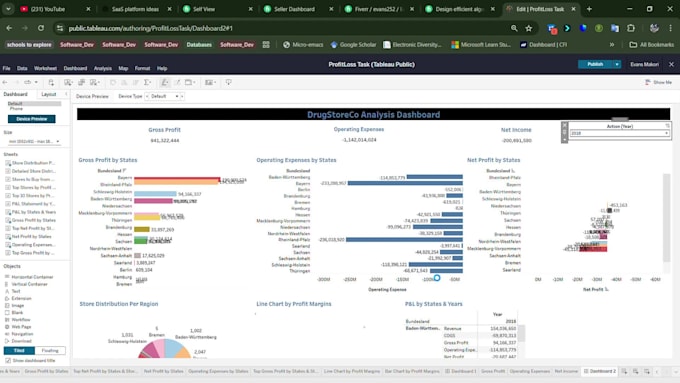Click the Download toolbar icon
680x383 pixels.
[229, 82]
